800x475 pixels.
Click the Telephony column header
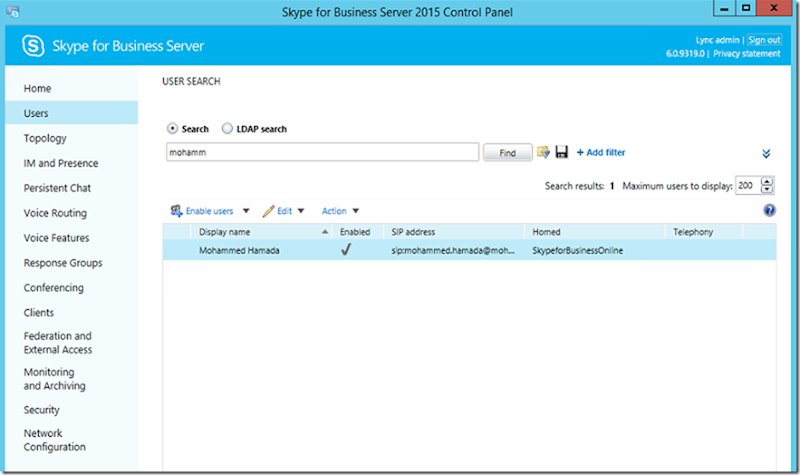pyautogui.click(x=693, y=232)
